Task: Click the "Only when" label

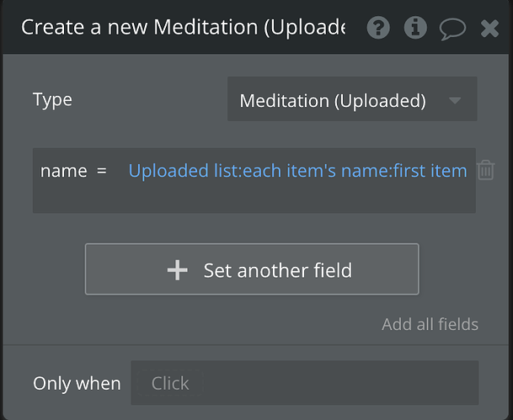Action: tap(77, 384)
